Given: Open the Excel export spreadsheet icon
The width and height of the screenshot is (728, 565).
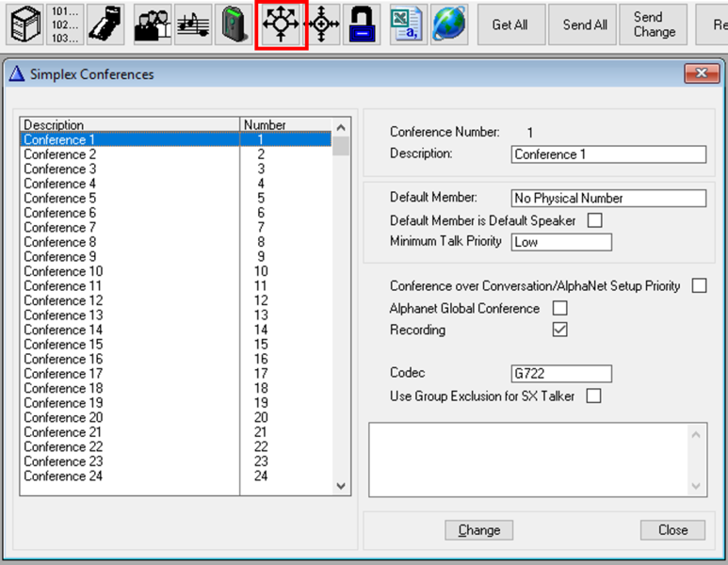Looking at the screenshot, I should tap(409, 24).
